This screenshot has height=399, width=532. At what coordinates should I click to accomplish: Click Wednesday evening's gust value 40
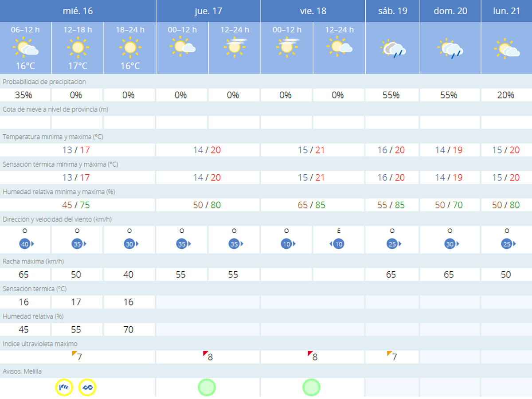coord(128,274)
